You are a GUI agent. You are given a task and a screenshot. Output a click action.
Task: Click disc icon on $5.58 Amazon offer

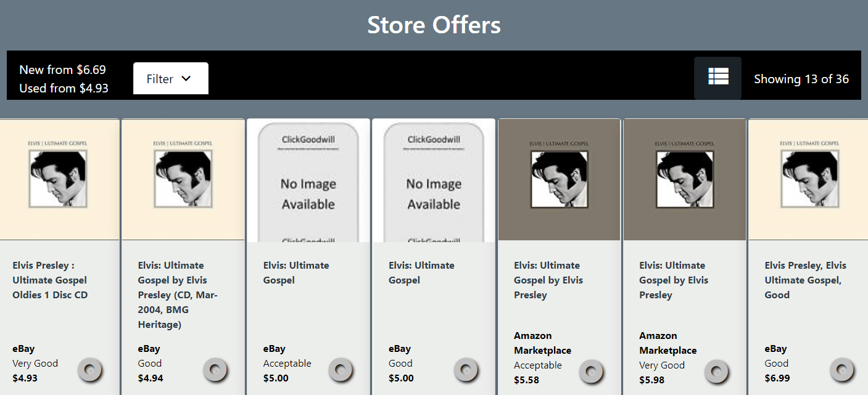[x=591, y=372]
